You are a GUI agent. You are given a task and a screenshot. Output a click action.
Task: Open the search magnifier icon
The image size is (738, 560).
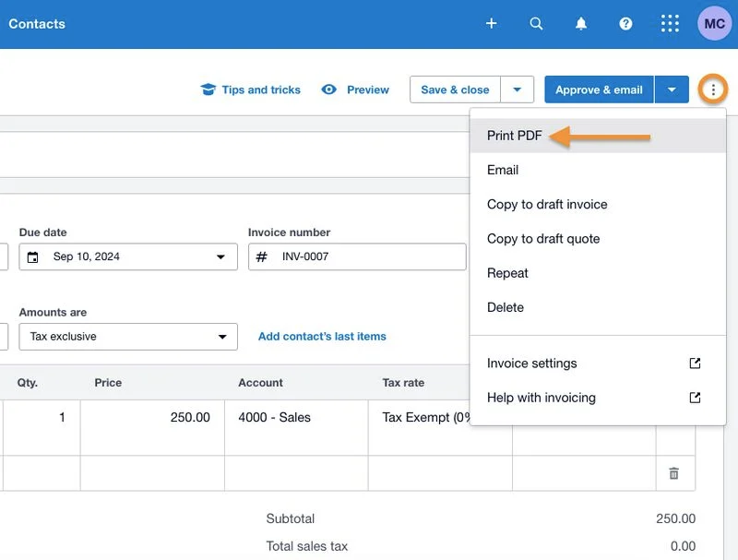pyautogui.click(x=536, y=24)
